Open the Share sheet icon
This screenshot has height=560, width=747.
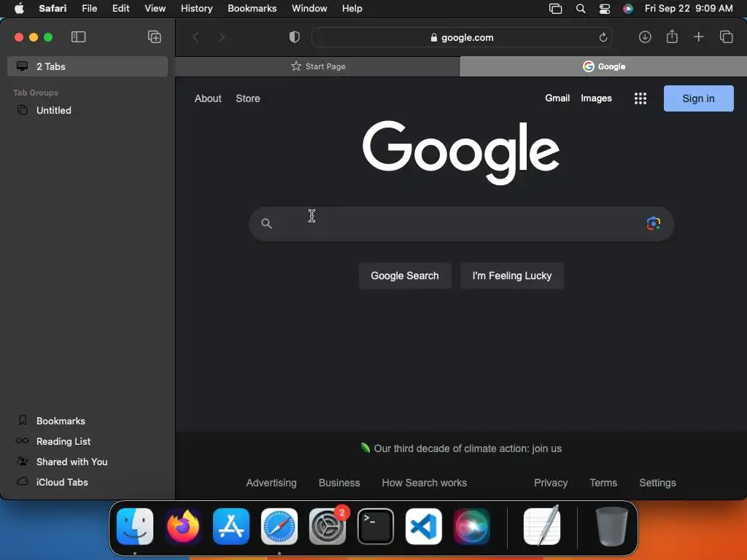click(672, 36)
